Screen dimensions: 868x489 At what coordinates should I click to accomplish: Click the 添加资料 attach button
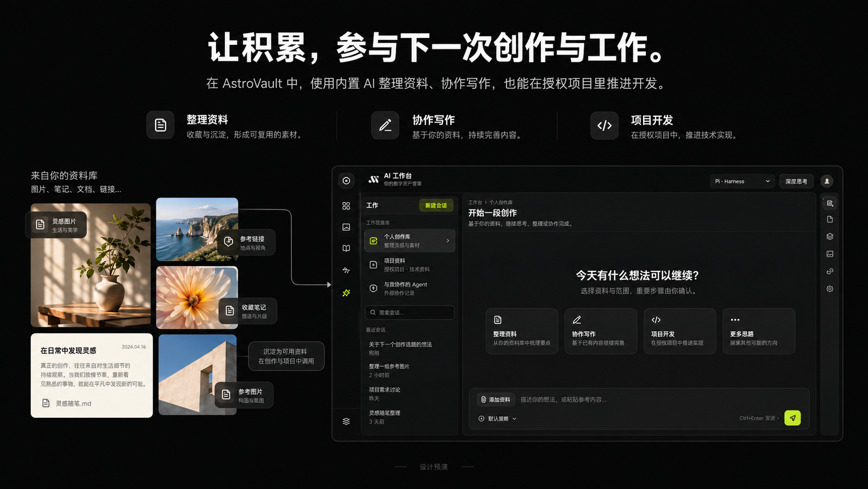(495, 400)
